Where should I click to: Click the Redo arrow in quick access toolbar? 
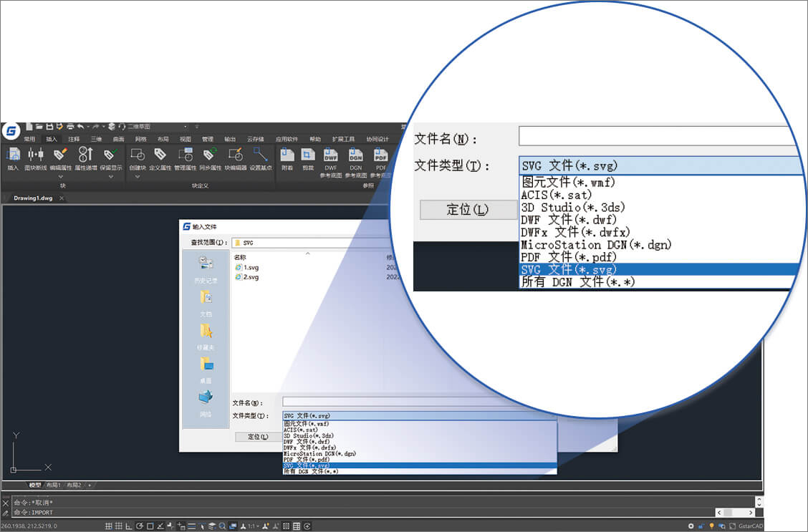coord(95,126)
